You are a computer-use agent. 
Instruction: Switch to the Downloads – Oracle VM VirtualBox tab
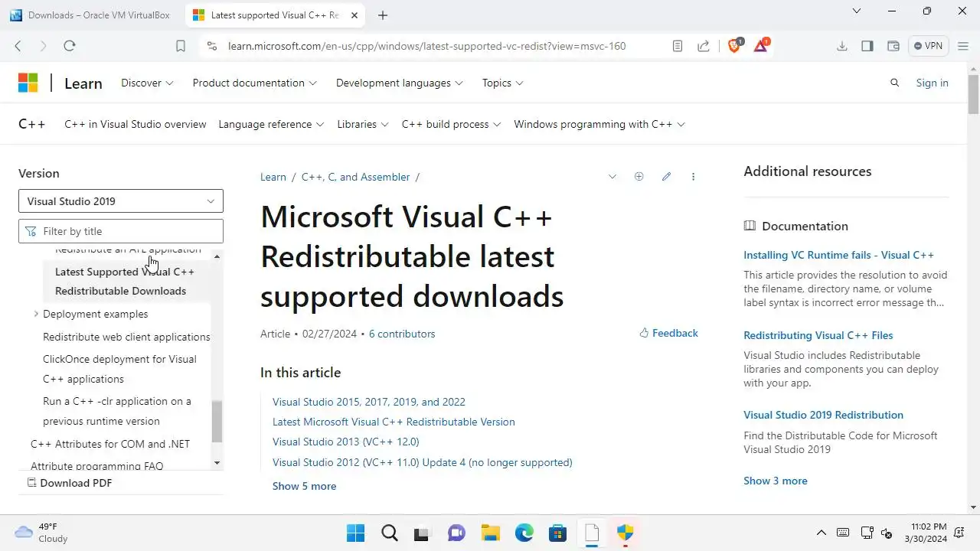coord(92,15)
